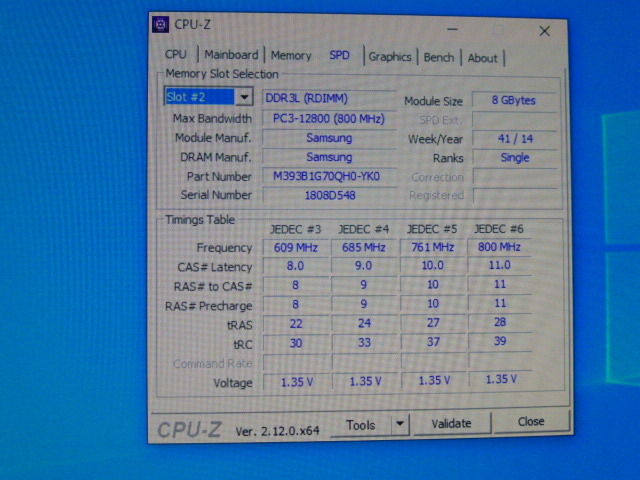
Task: Open the Bench tab
Action: (x=439, y=58)
